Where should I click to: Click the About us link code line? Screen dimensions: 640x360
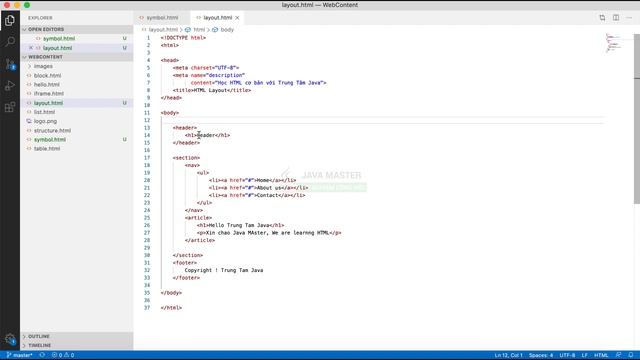coord(258,188)
